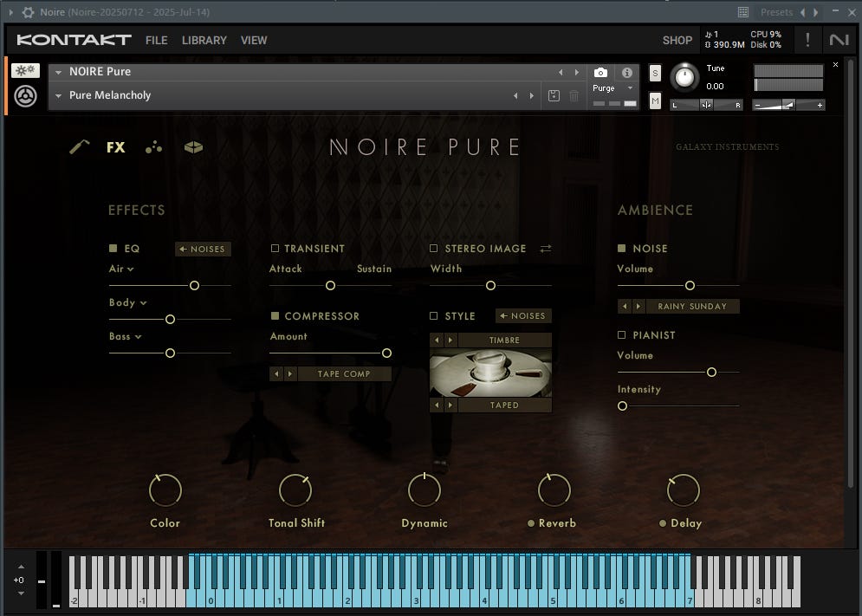The height and width of the screenshot is (616, 862).
Task: Go to the previous preset in the title bar
Action: click(802, 12)
